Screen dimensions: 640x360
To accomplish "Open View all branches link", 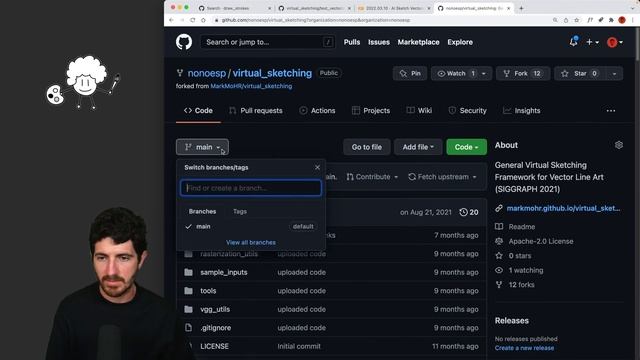I will (x=251, y=242).
